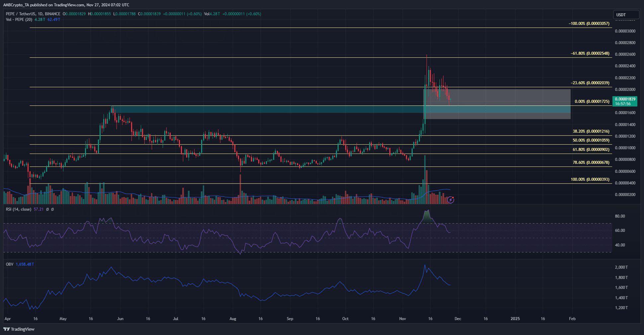Image resolution: width=644 pixels, height=335 pixels.
Task: Select the -61.80% (0.00002548) Fibonacci label
Action: point(590,53)
